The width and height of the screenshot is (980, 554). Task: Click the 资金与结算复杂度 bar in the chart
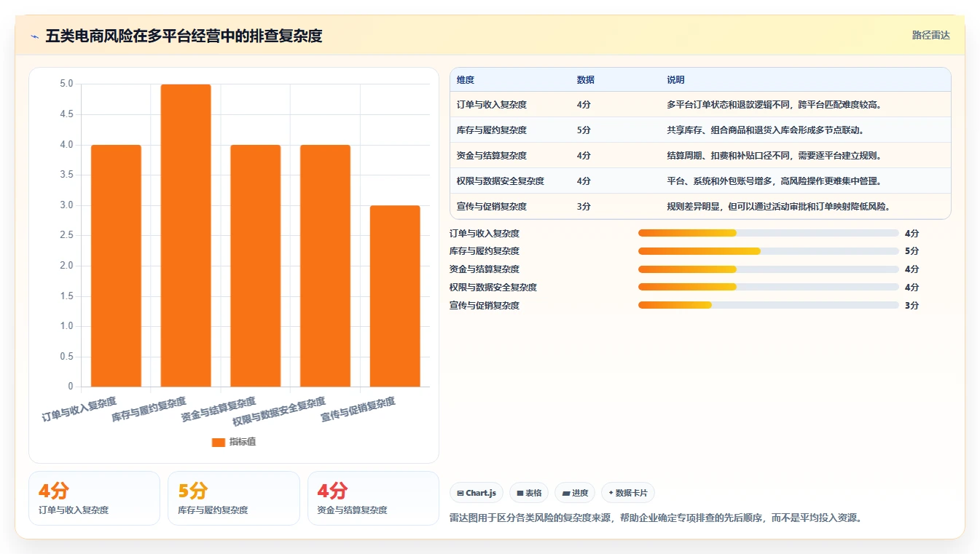(x=255, y=266)
